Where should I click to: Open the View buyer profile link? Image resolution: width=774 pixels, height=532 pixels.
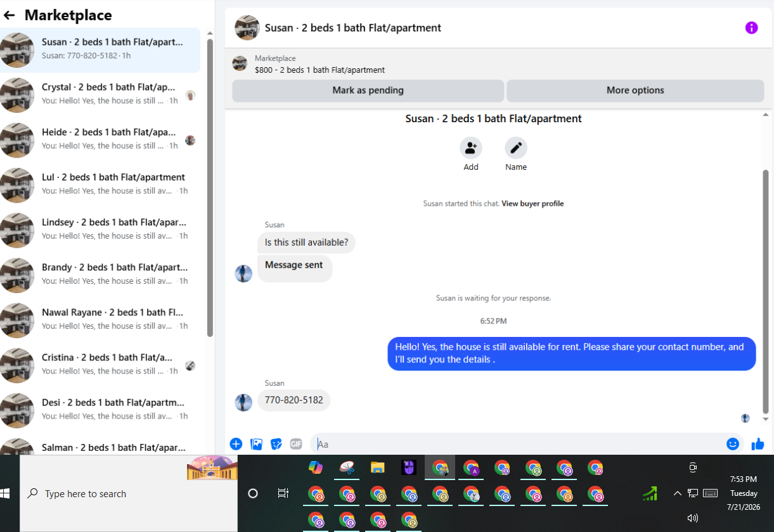click(532, 204)
